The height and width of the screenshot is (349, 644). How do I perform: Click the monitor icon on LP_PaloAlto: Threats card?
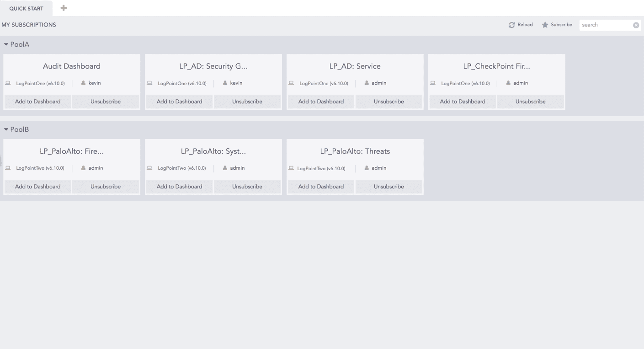pos(291,168)
